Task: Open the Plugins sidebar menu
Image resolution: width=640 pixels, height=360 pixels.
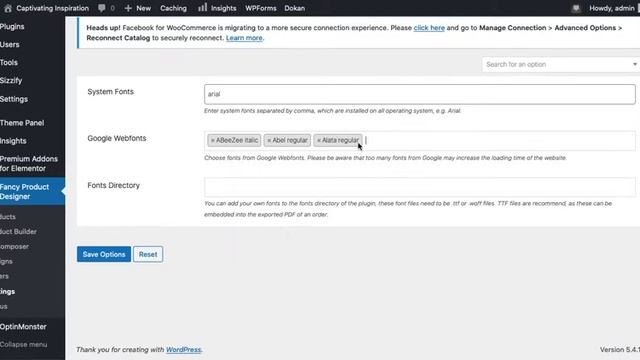Action: pyautogui.click(x=12, y=27)
